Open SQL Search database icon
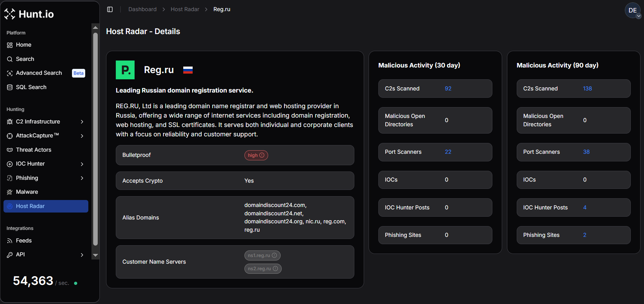Image resolution: width=644 pixels, height=304 pixels. (10, 87)
